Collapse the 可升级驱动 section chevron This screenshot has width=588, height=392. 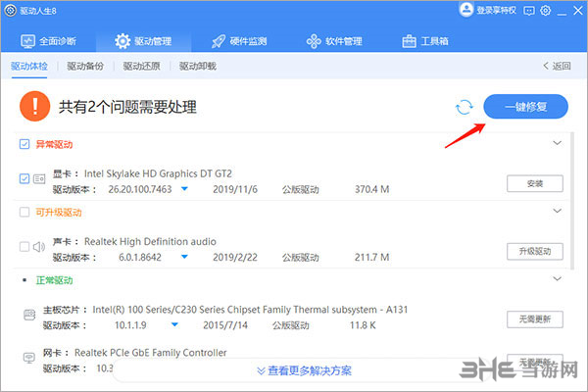click(558, 211)
